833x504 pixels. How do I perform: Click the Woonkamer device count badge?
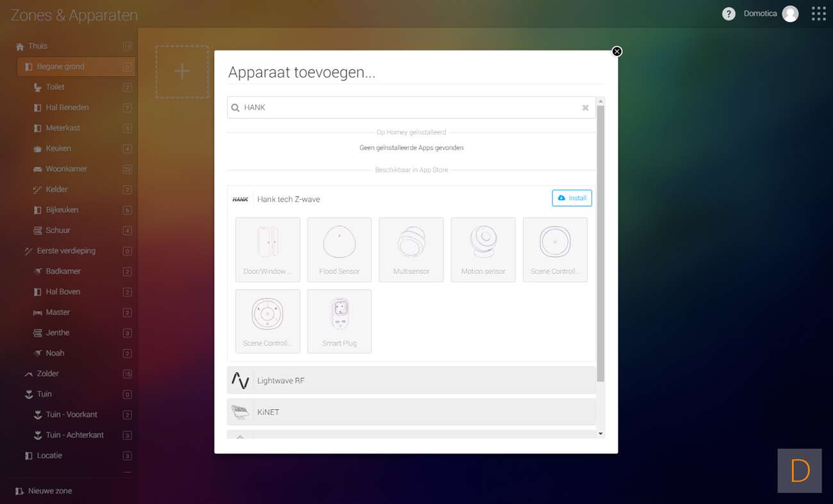click(x=128, y=169)
